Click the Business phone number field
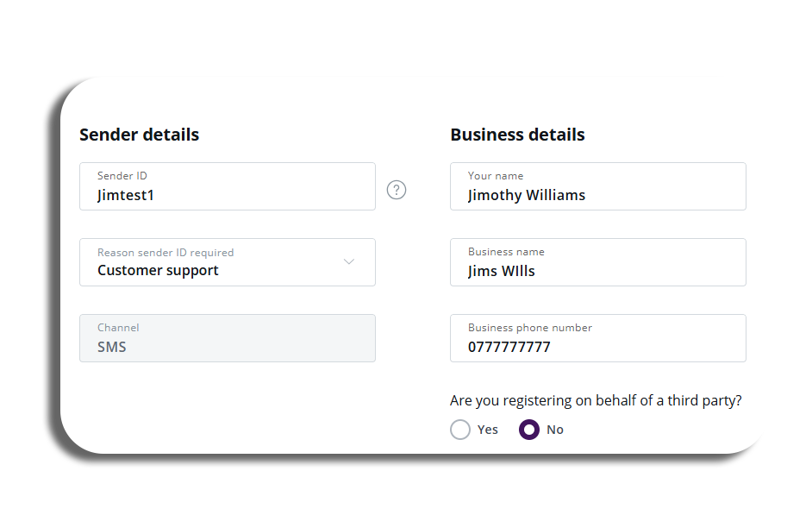 point(598,338)
